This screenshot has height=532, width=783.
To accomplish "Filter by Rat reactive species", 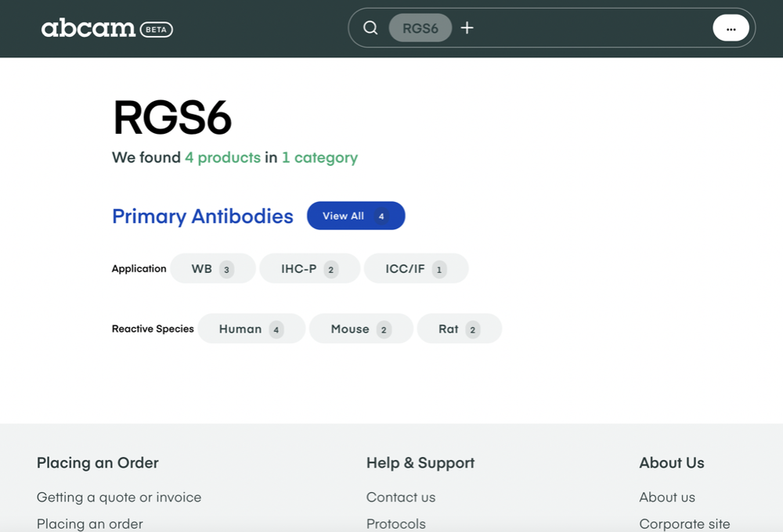I will coord(460,329).
